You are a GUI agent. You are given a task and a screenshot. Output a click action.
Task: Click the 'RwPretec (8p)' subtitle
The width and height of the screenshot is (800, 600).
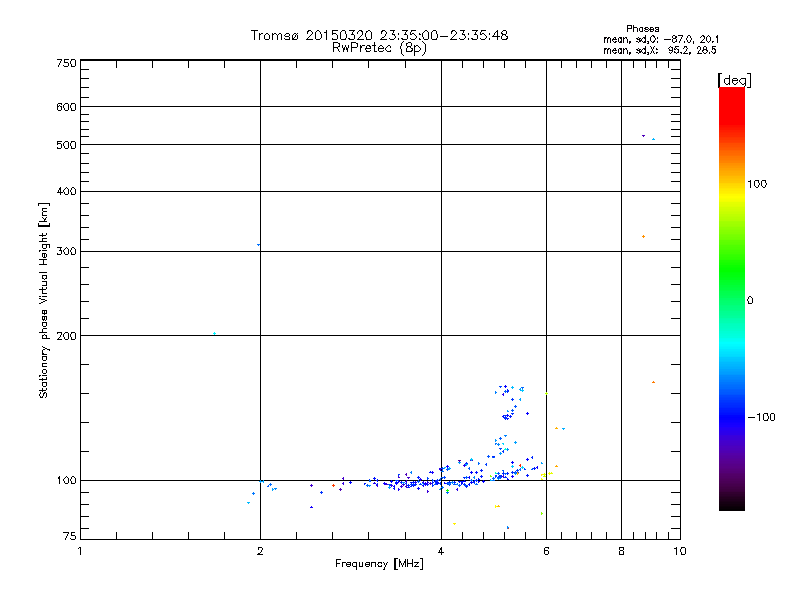click(x=379, y=48)
